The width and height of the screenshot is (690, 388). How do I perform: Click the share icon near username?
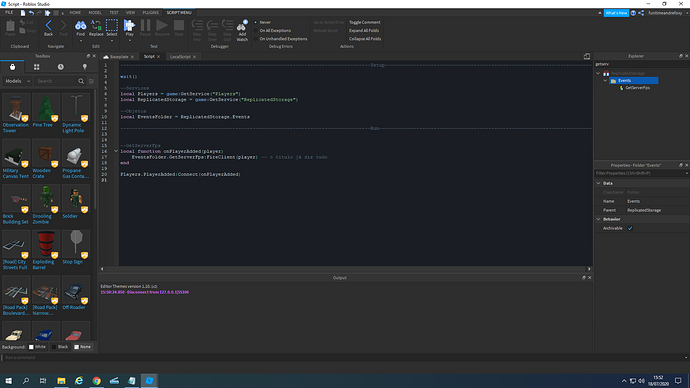click(641, 13)
